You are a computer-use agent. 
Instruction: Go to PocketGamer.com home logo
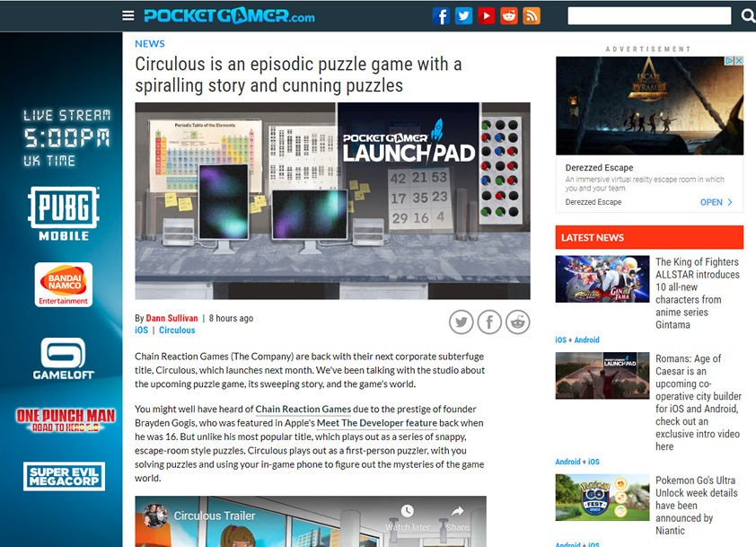(230, 16)
